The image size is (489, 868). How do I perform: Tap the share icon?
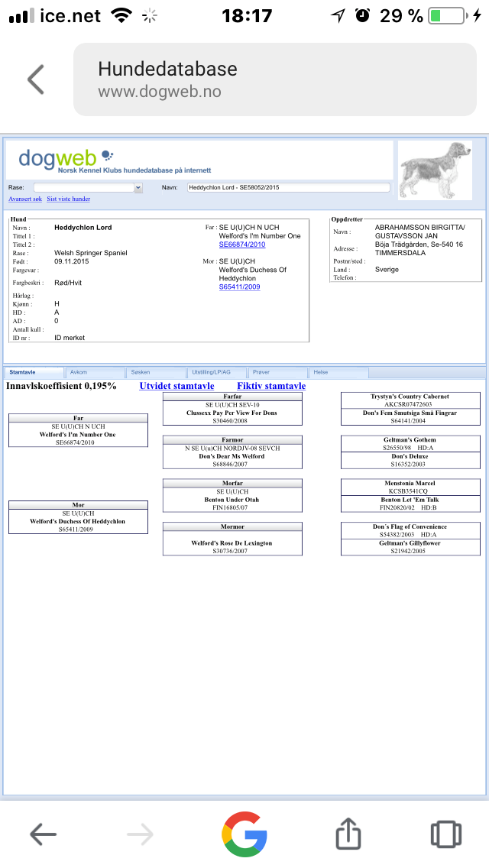point(348,833)
